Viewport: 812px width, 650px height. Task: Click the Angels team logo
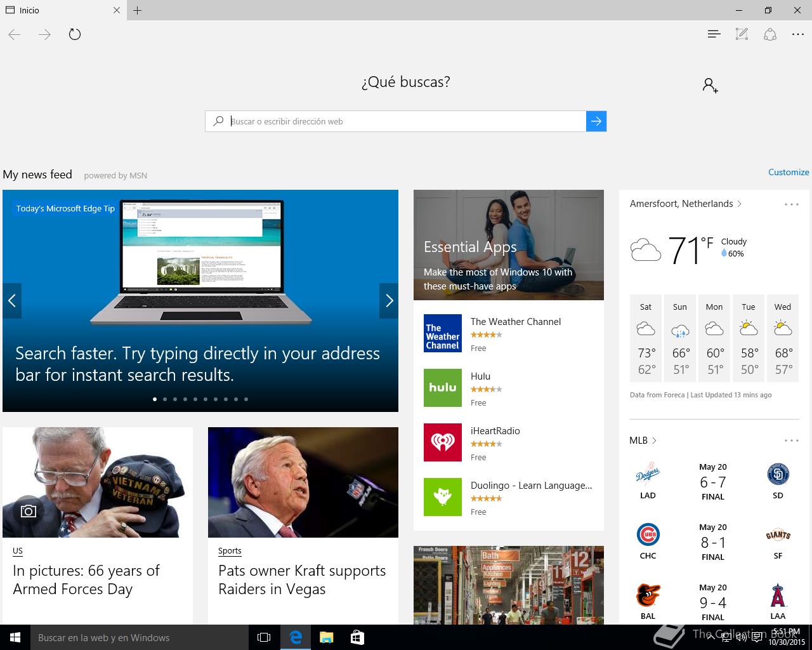(x=778, y=595)
